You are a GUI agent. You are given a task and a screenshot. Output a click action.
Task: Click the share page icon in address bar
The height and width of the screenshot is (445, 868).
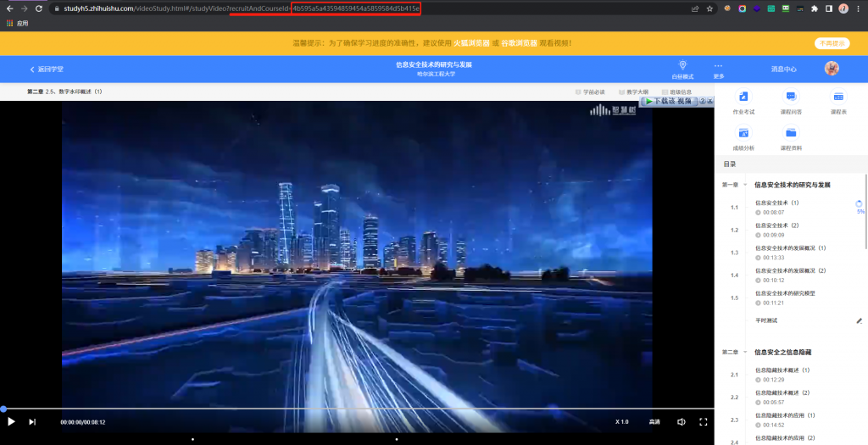695,8
